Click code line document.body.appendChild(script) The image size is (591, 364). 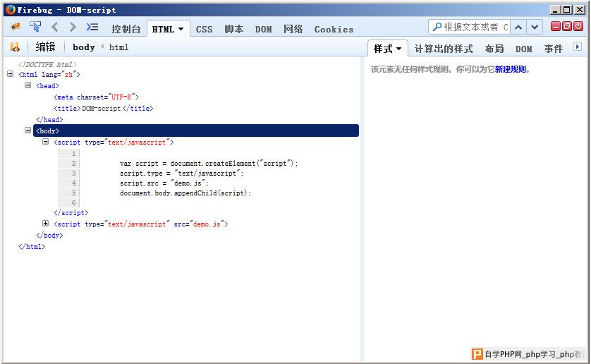pyautogui.click(x=185, y=193)
